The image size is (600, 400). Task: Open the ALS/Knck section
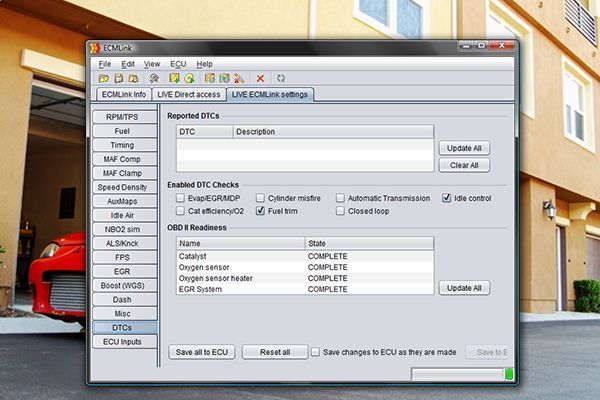(x=125, y=243)
